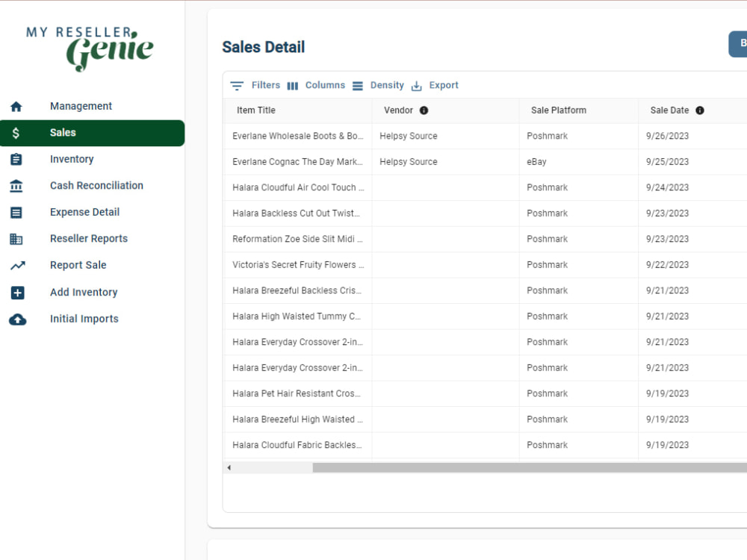This screenshot has height=560, width=747.
Task: Click the sale date for Halara Cloudful Fabric row
Action: click(692, 445)
